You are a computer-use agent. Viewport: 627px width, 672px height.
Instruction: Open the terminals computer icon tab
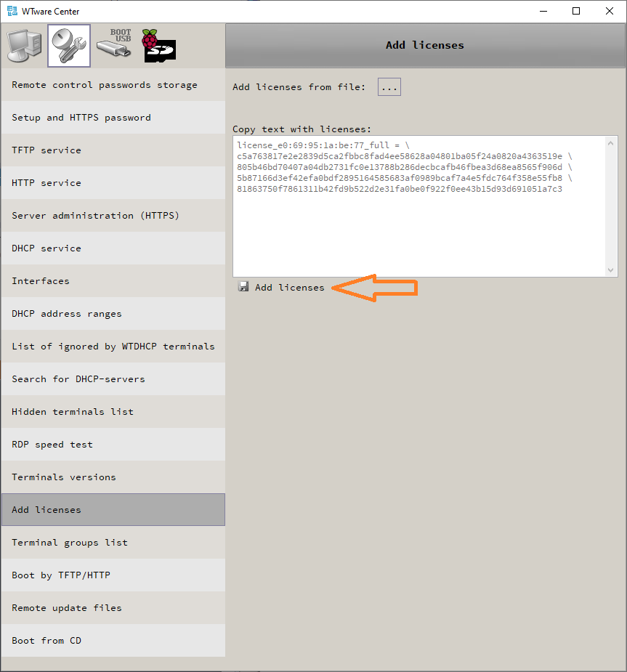pyautogui.click(x=23, y=46)
